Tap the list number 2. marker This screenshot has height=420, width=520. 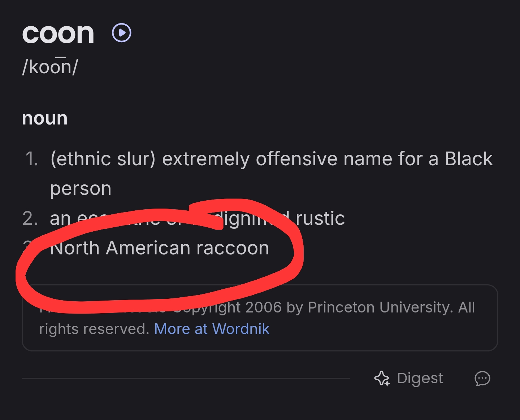(30, 218)
